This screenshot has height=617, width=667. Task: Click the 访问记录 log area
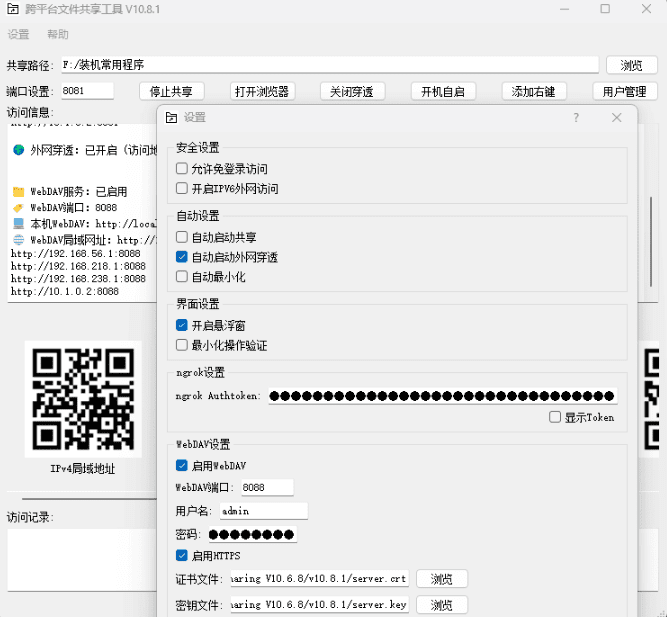click(x=82, y=560)
